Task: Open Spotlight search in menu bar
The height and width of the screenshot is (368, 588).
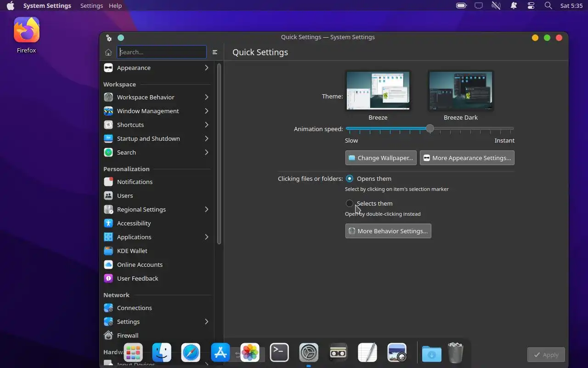Action: tap(548, 6)
